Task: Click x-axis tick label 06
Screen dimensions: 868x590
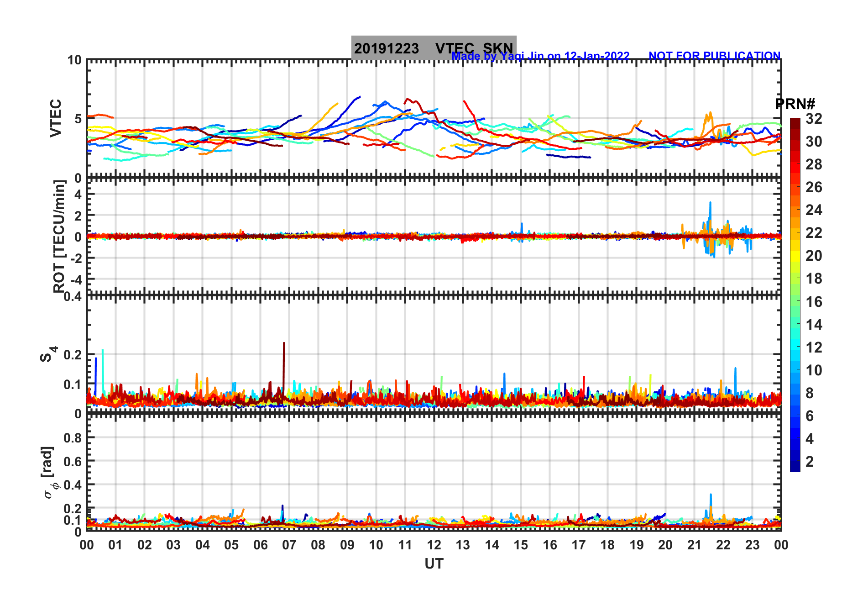Action: tap(261, 545)
